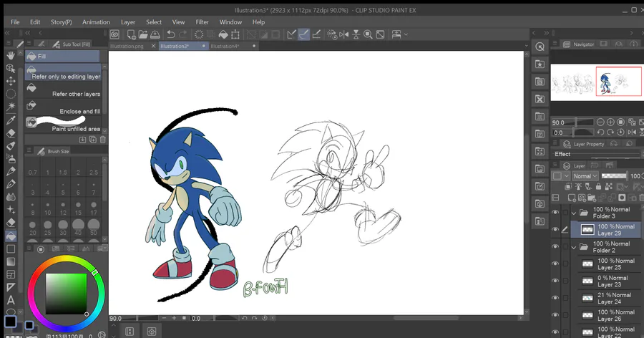
Task: Activate the scale/rotate transform icon
Action: click(235, 34)
